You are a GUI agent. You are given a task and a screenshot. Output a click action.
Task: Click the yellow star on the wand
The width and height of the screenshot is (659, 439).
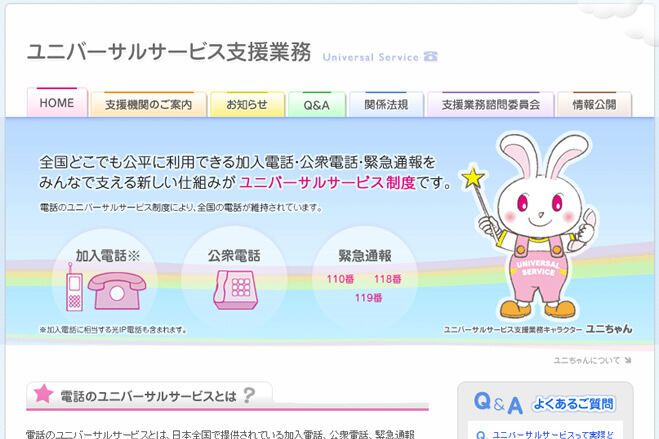(473, 178)
